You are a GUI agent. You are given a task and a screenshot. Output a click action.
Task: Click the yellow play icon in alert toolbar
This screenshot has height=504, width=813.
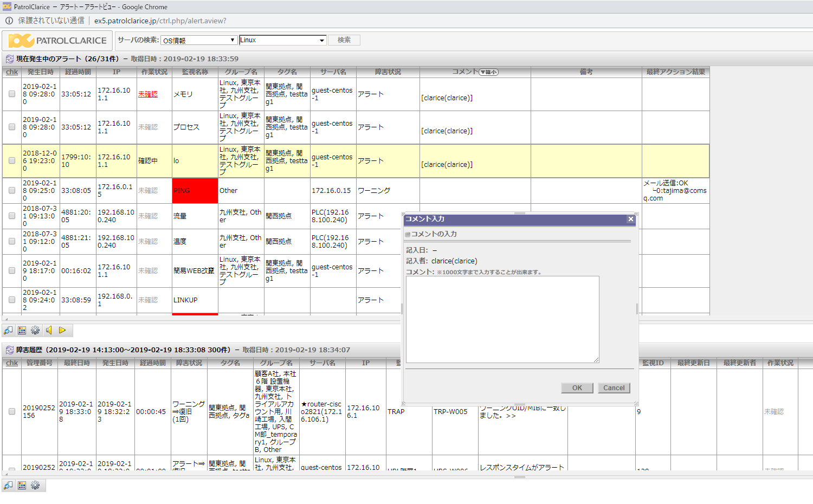tap(62, 331)
